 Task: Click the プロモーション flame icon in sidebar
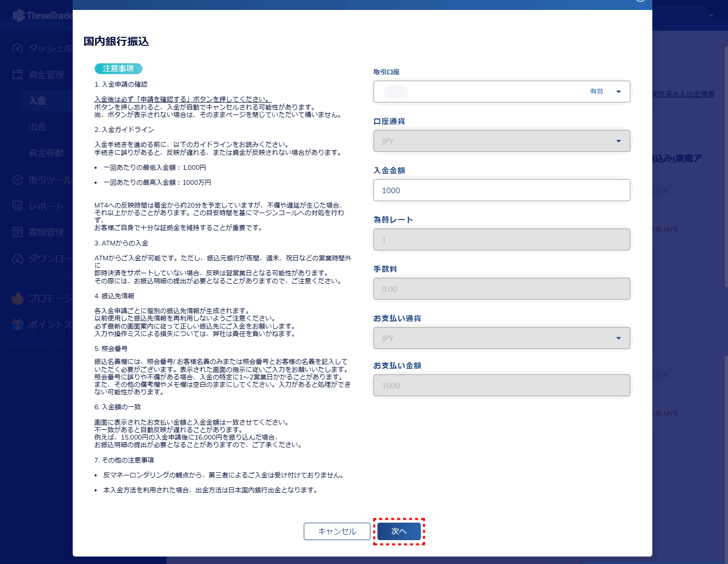click(x=18, y=298)
